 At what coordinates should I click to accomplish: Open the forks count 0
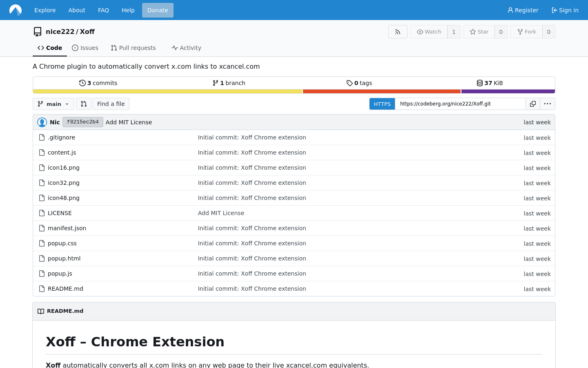549,32
